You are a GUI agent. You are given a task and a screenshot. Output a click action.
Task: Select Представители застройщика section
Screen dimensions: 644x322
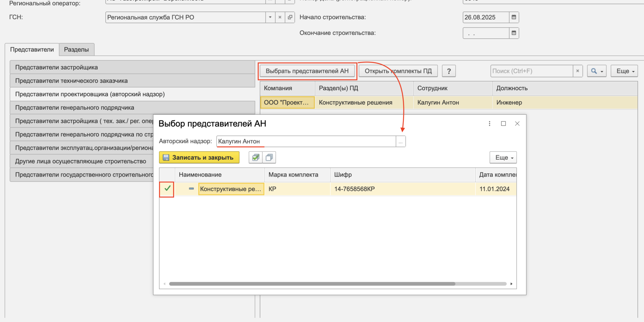tap(132, 67)
